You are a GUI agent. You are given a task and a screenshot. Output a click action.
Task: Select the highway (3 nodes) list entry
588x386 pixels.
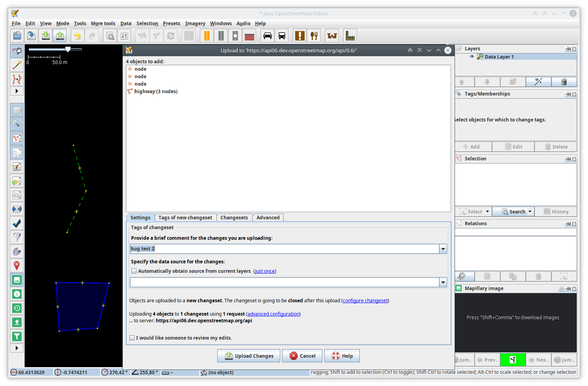click(156, 92)
